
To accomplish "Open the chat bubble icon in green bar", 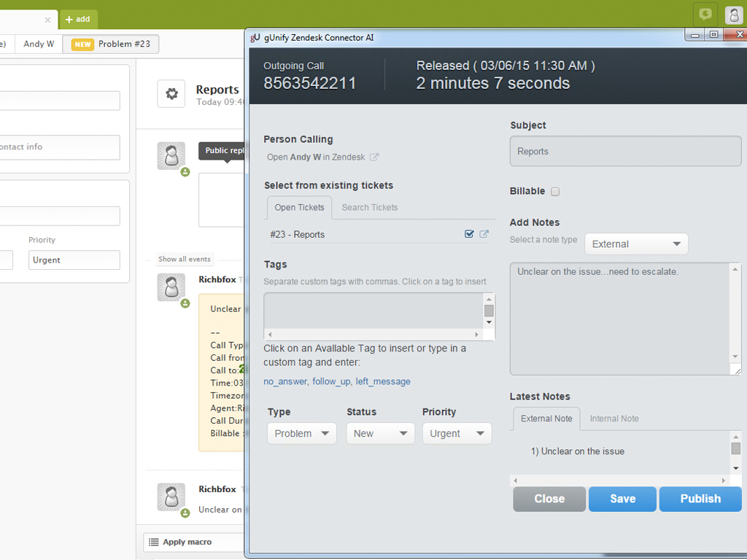I will 703,15.
